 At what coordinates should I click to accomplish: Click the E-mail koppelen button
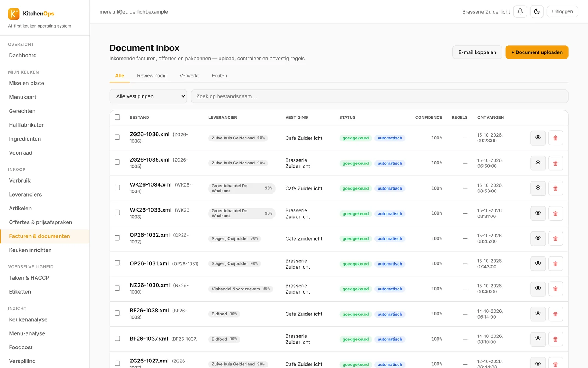(477, 52)
